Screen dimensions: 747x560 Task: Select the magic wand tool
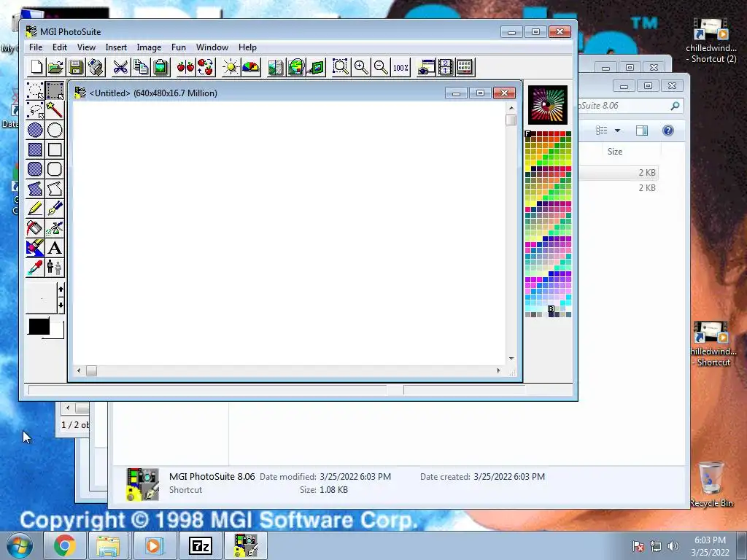coord(55,110)
